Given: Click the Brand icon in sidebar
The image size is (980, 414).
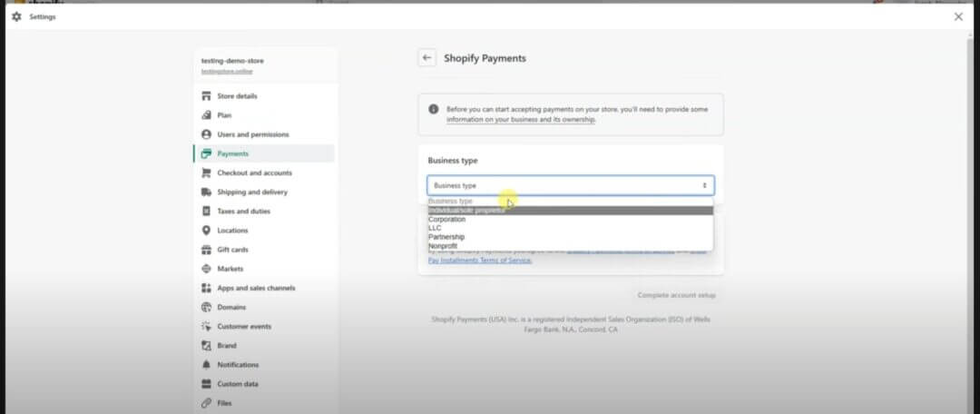Looking at the screenshot, I should click(206, 346).
